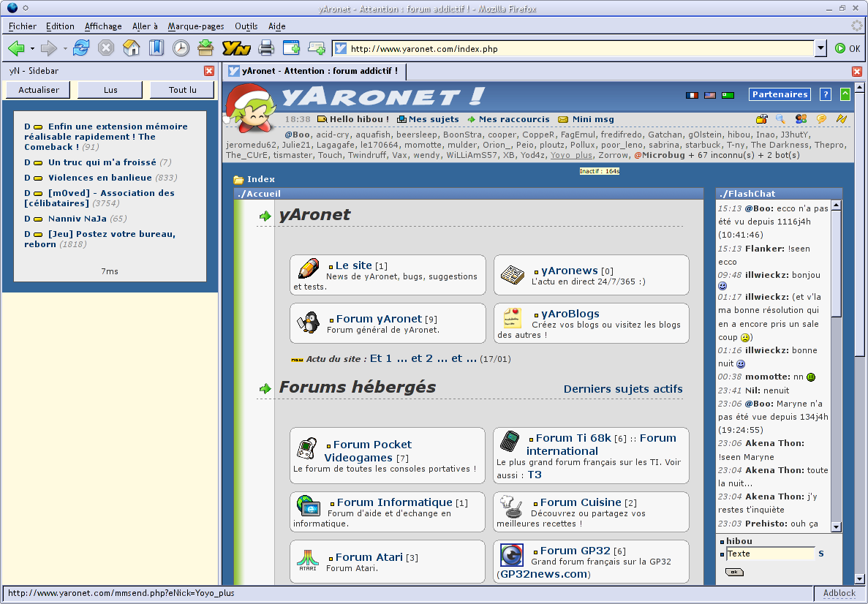Go back with the green arrow

click(16, 49)
